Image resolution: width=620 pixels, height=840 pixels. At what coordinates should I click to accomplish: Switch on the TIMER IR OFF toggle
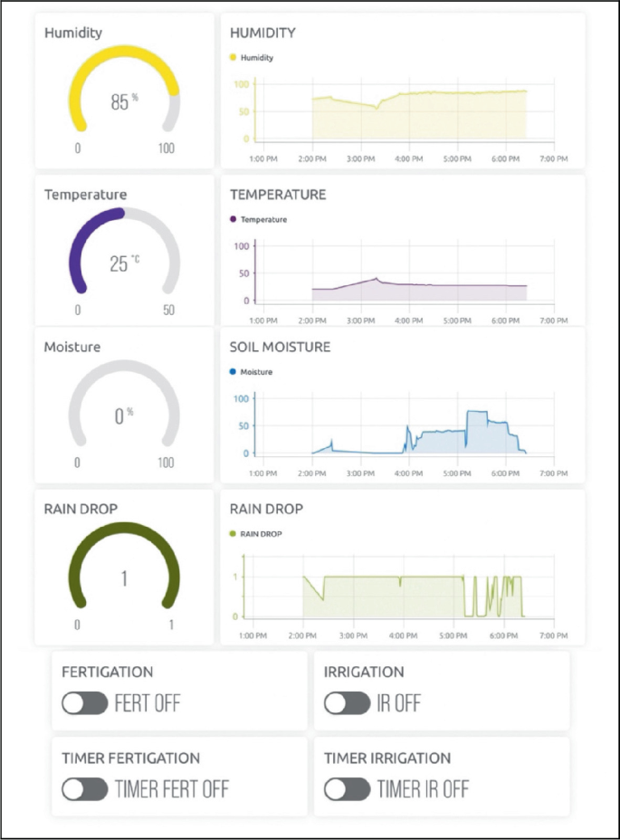(347, 789)
